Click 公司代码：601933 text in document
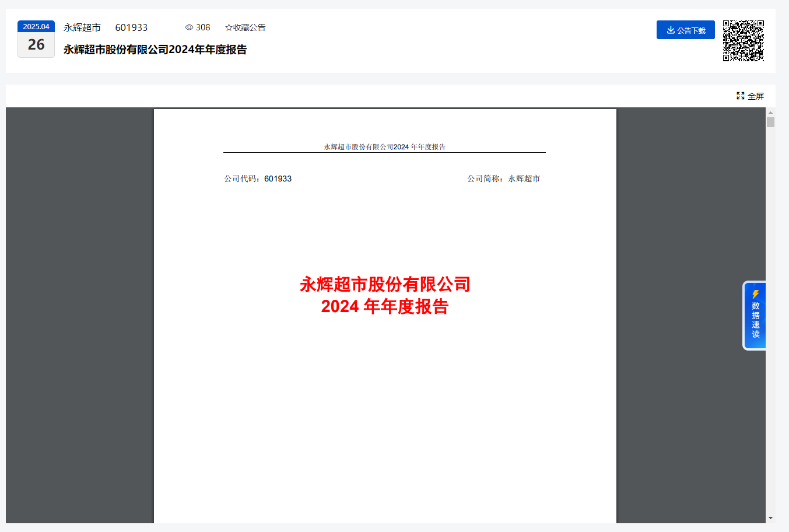Image resolution: width=789 pixels, height=532 pixels. pos(258,178)
